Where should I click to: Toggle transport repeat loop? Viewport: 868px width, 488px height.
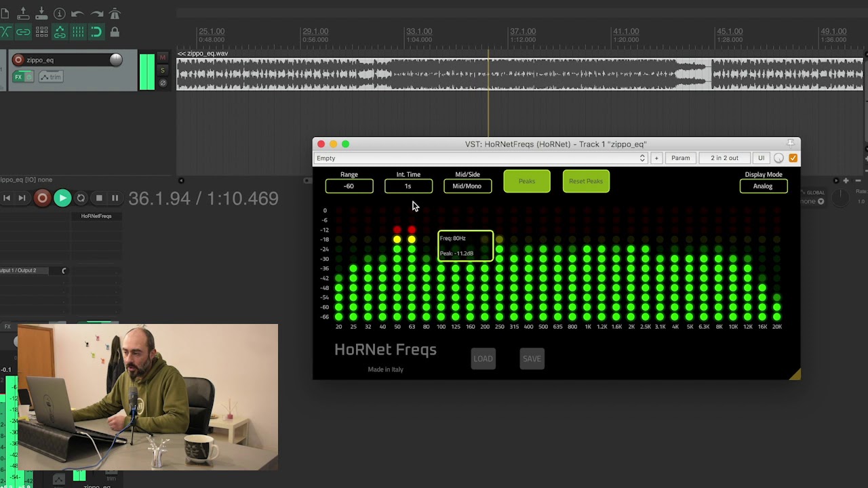(81, 198)
